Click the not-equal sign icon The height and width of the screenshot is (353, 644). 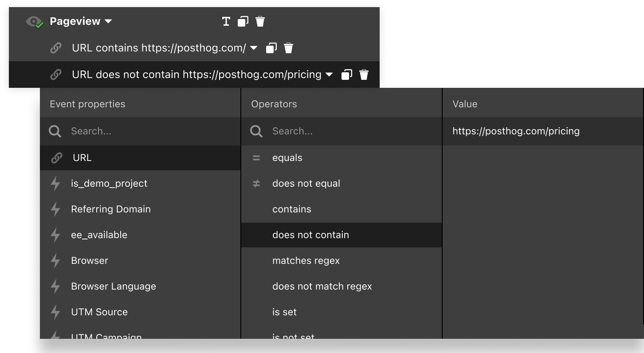256,184
